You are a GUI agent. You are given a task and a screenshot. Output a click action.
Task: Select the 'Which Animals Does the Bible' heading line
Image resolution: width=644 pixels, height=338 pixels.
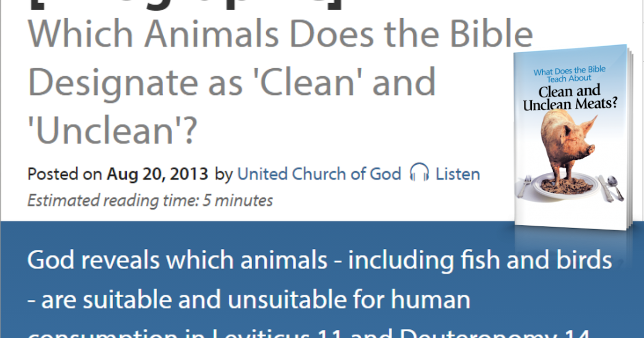(x=280, y=35)
